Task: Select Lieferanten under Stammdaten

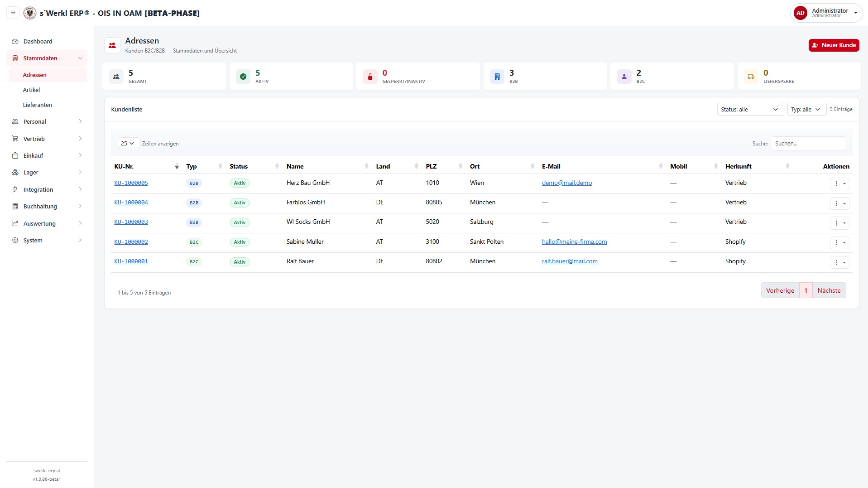Action: click(48, 105)
